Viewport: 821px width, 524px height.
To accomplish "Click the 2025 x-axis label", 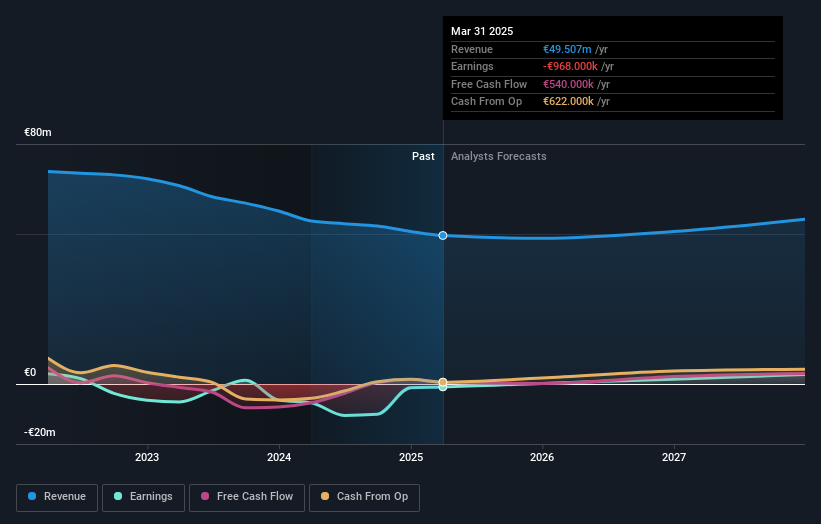I will (411, 458).
